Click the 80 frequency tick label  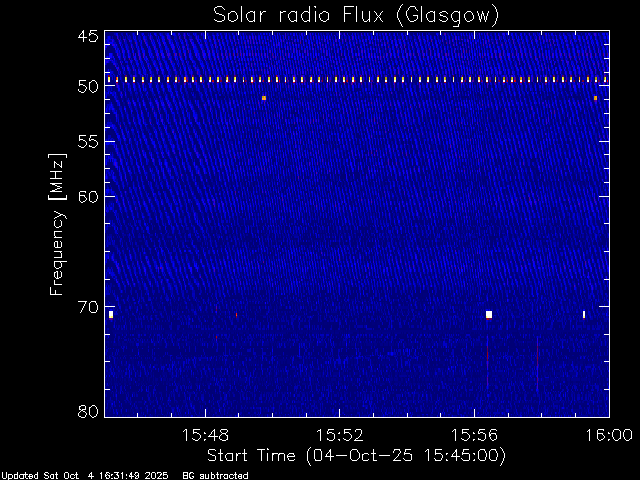[88, 411]
